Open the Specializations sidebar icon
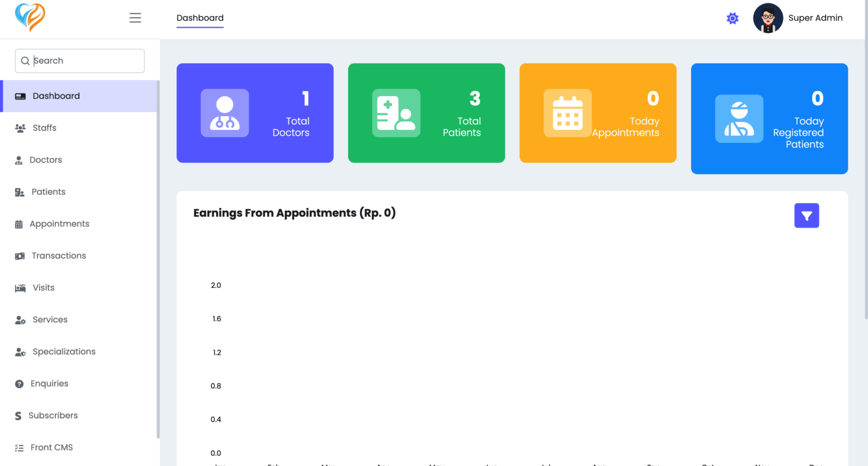Screen dimensions: 868x466 click(x=20, y=351)
